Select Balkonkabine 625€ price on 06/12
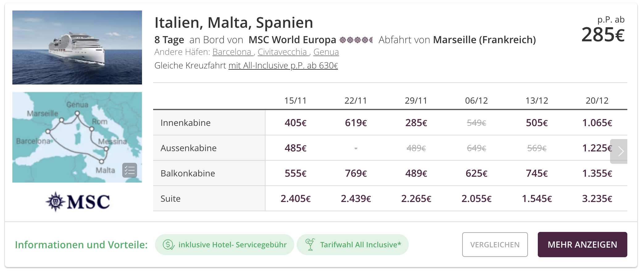The width and height of the screenshot is (644, 272). [476, 174]
